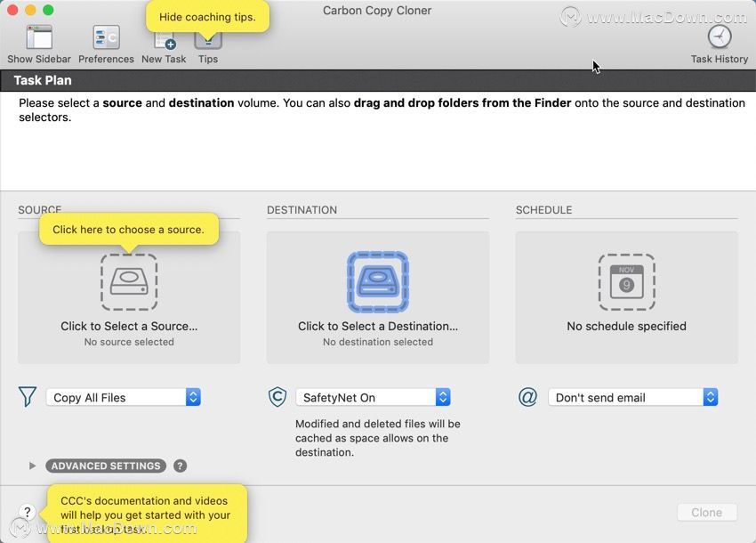Click the SCHEDULE section heading
Screen dimensions: 756x543
click(x=543, y=210)
